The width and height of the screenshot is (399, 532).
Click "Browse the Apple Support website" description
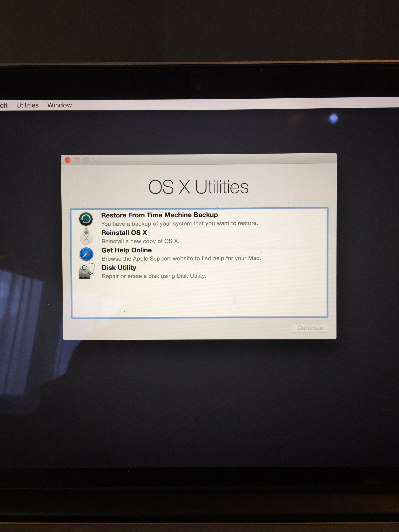[x=181, y=258]
